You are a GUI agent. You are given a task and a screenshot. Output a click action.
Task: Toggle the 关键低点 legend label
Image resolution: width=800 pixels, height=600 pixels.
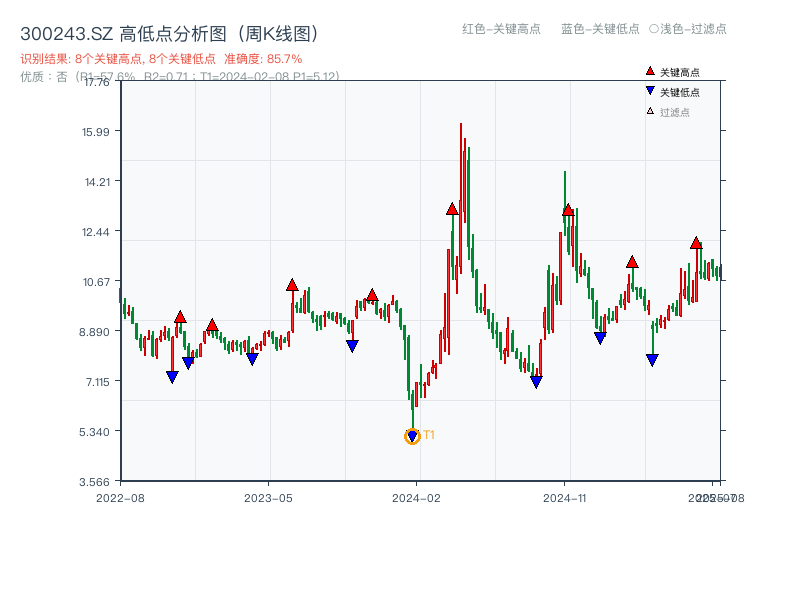point(680,92)
